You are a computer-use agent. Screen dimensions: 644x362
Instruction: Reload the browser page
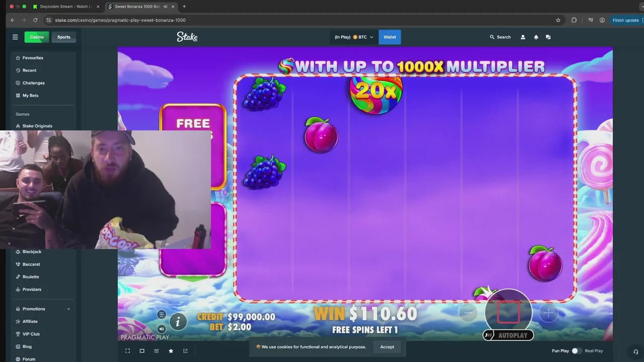35,20
